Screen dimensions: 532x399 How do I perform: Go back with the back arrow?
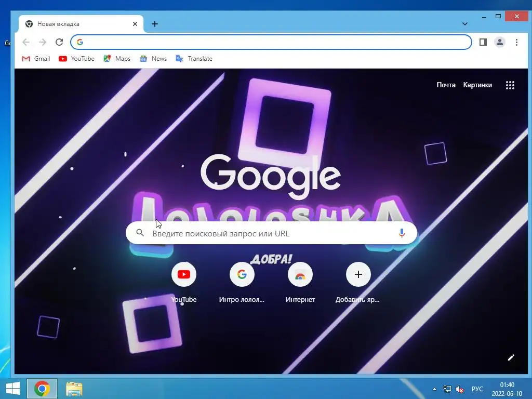coord(26,42)
